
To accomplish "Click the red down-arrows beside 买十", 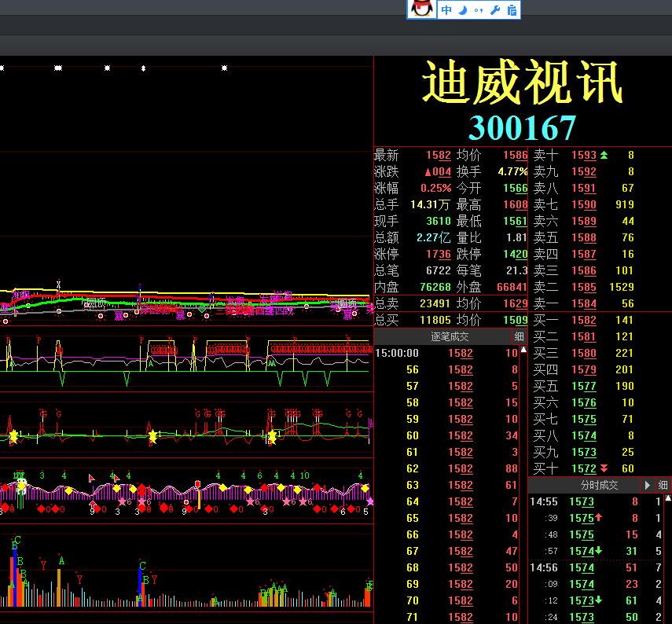I will [x=604, y=468].
